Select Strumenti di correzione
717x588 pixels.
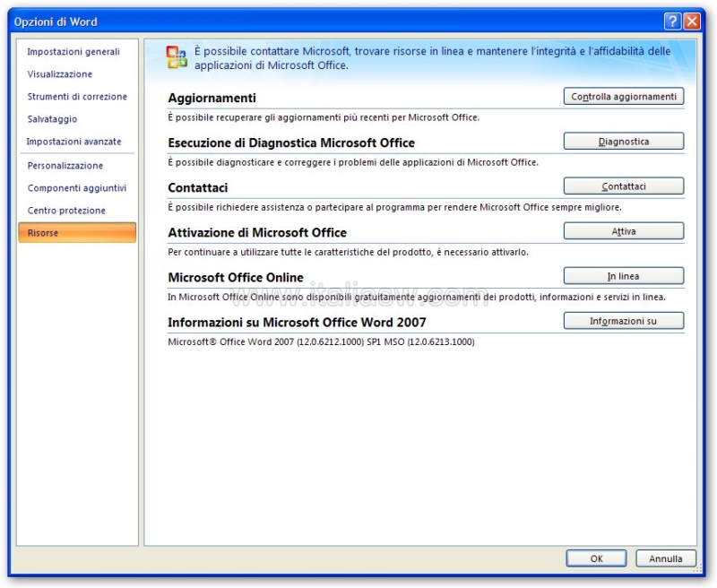[x=77, y=97]
